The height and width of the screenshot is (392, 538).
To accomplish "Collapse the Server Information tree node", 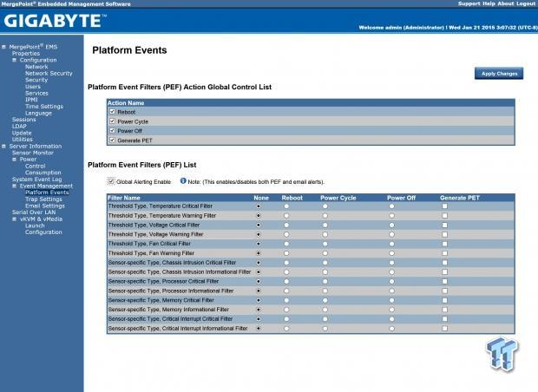I will pyautogui.click(x=4, y=146).
